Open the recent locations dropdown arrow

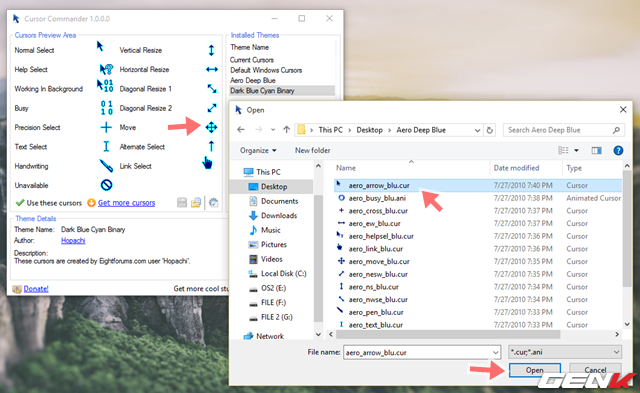(273, 130)
